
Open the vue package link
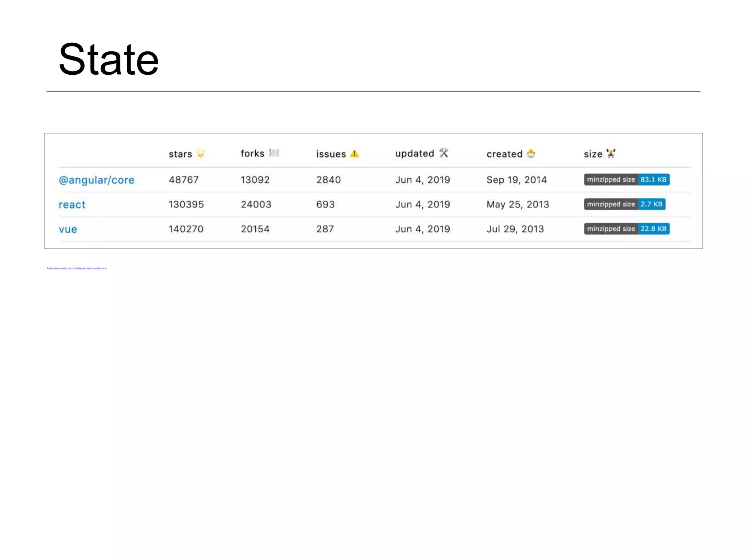pos(68,229)
